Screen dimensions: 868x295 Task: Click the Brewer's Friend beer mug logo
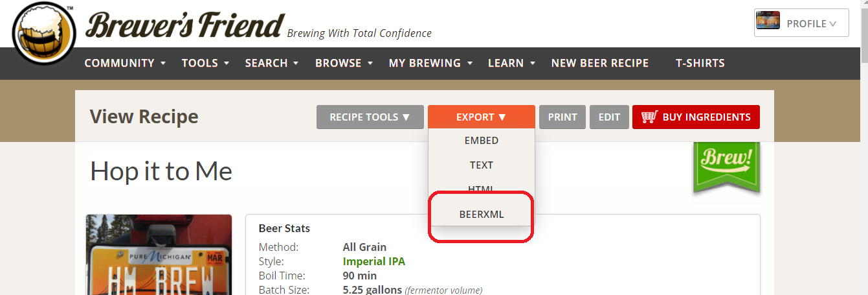pos(44,32)
